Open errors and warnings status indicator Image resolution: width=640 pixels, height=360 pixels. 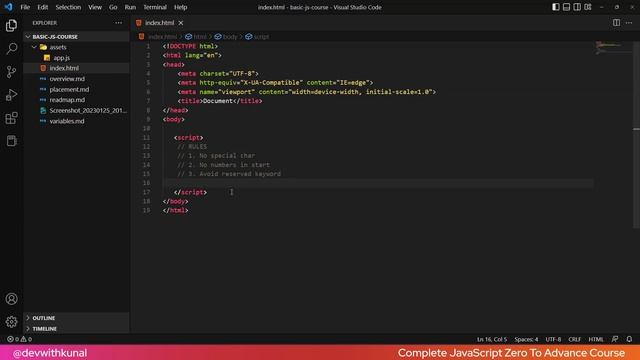click(19, 339)
